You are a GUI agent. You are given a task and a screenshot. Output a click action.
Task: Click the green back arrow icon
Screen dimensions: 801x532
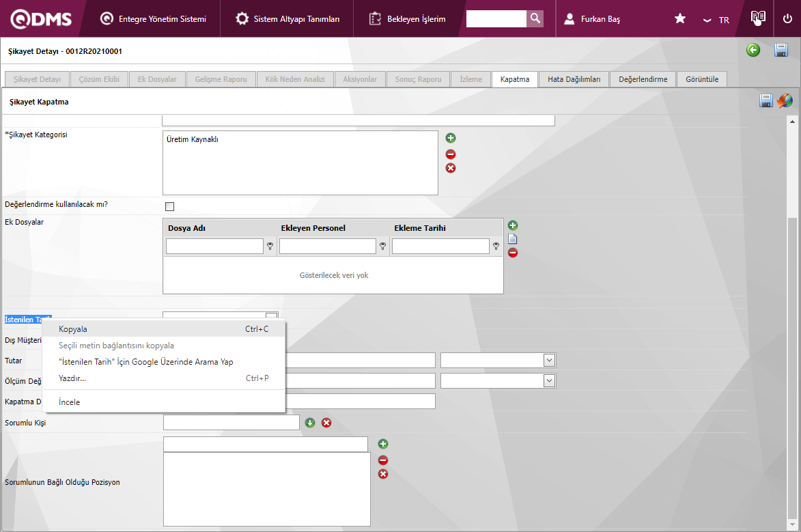point(753,50)
